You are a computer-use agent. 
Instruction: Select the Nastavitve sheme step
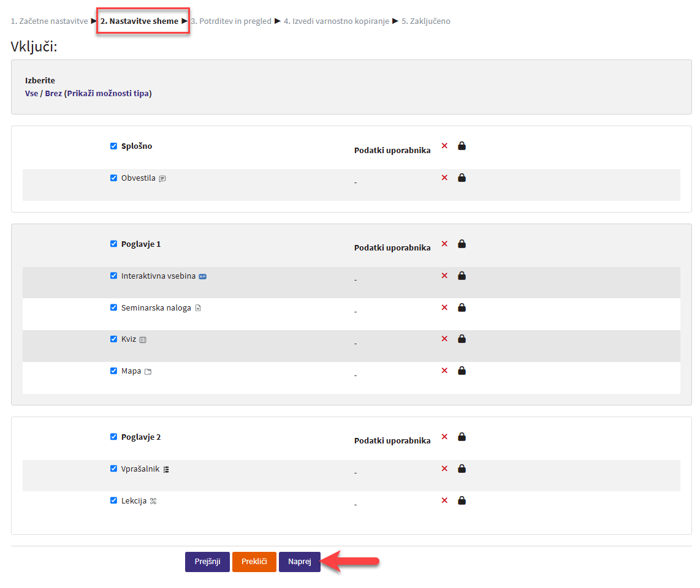click(x=139, y=21)
